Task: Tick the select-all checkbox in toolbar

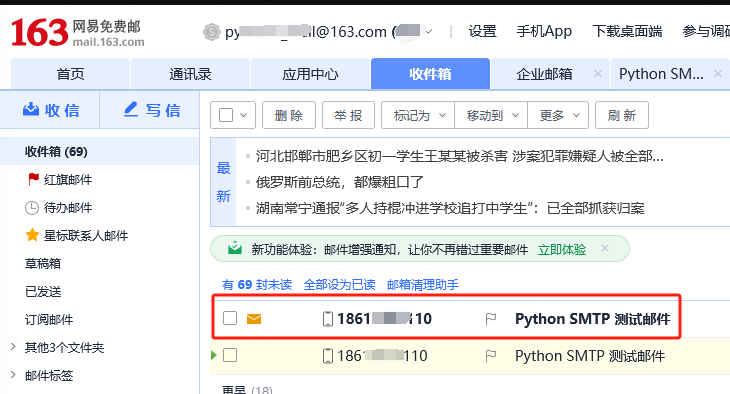Action: [226, 115]
